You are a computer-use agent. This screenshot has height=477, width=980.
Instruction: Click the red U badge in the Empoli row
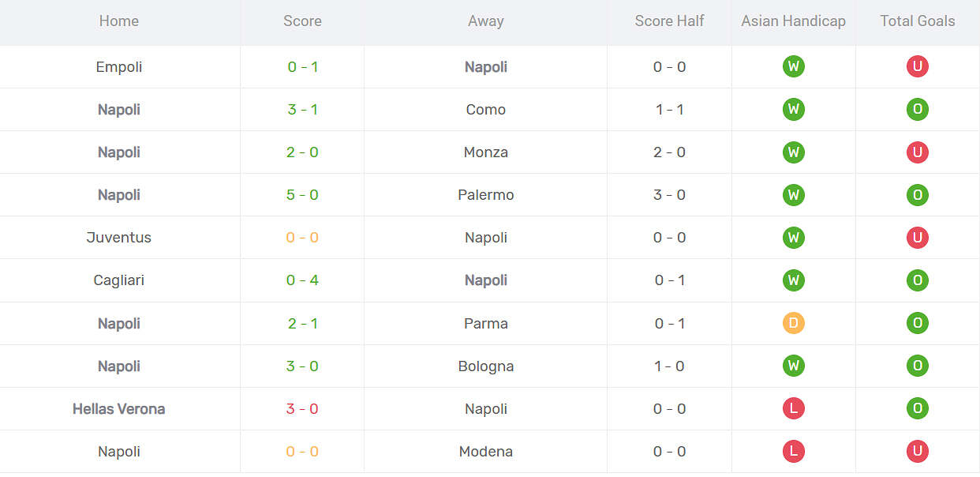pyautogui.click(x=917, y=67)
